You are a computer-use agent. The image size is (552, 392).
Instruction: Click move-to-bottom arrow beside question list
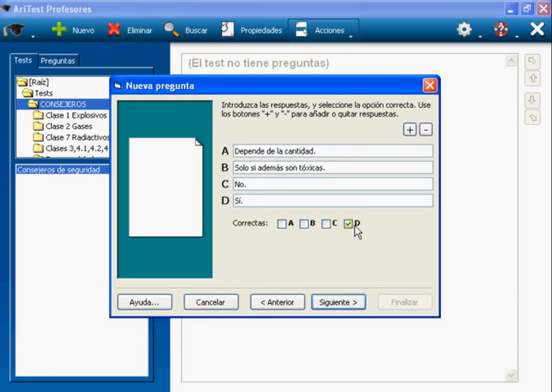pos(532,117)
